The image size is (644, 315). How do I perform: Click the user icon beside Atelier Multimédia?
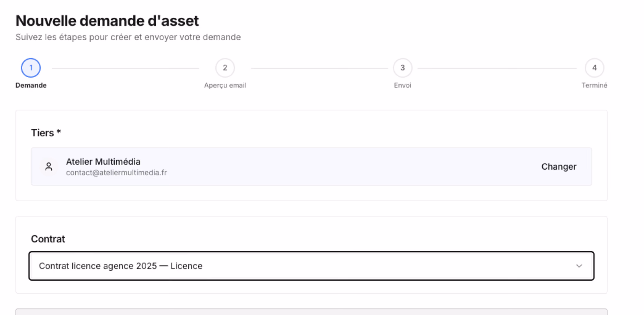click(49, 167)
